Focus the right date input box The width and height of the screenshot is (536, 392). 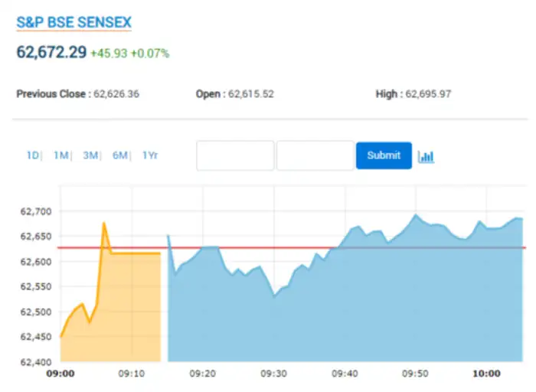pos(315,155)
